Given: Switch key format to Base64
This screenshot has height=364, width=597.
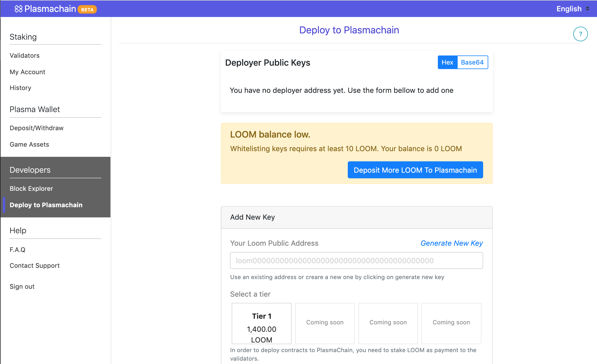Looking at the screenshot, I should coord(472,62).
